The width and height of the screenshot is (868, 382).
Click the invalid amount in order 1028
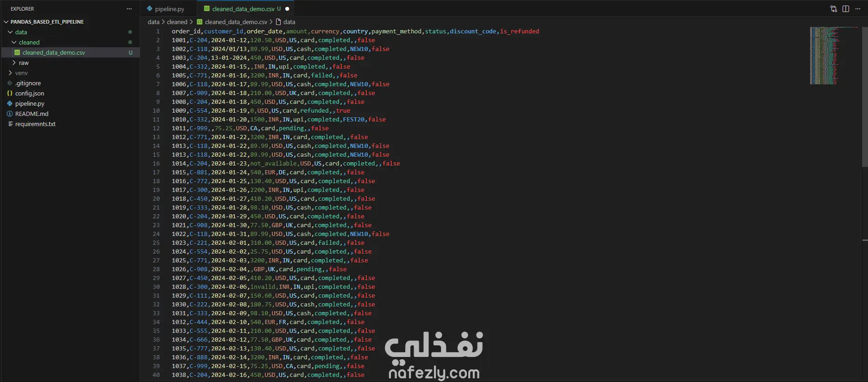[x=263, y=287]
